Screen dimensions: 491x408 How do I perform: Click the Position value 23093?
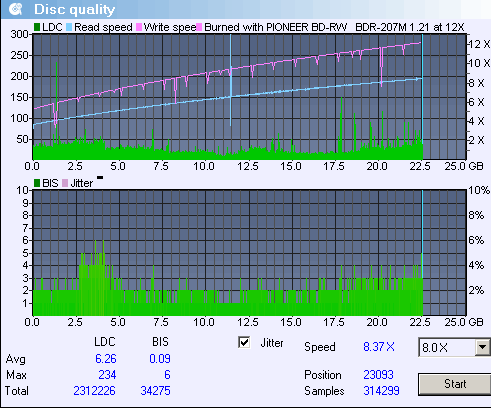coord(378,375)
